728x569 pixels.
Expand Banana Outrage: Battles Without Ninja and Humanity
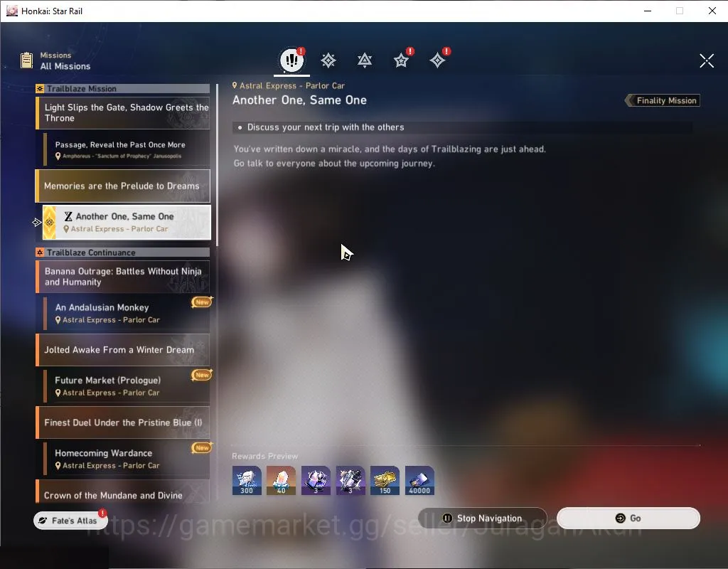pos(122,277)
